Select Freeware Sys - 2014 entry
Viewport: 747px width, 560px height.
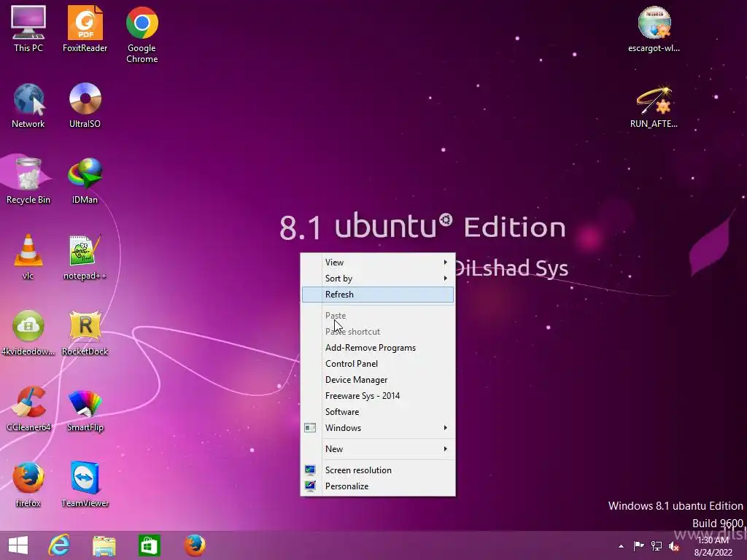pos(378,396)
